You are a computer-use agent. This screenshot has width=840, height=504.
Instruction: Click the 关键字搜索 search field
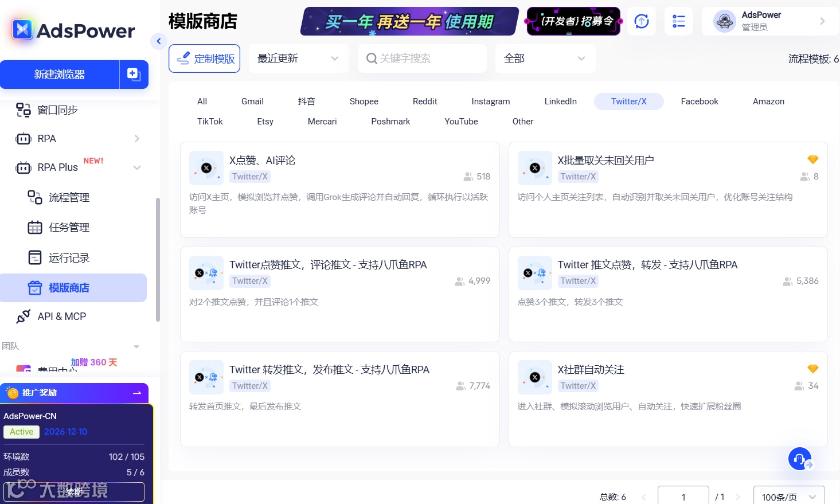click(422, 58)
